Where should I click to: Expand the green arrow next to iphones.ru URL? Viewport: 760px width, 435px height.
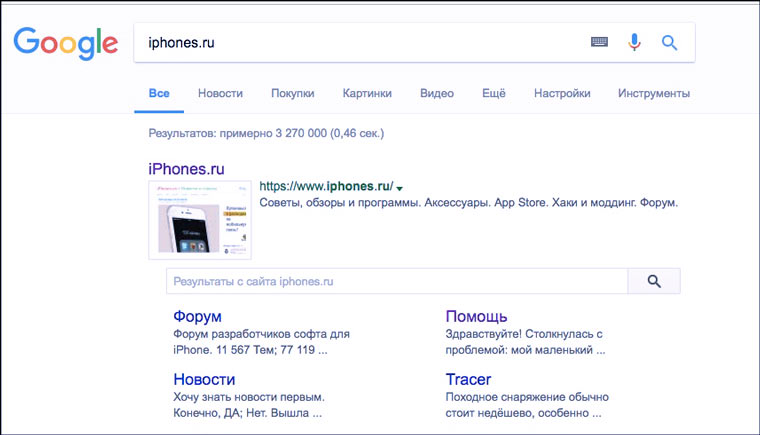coord(399,188)
